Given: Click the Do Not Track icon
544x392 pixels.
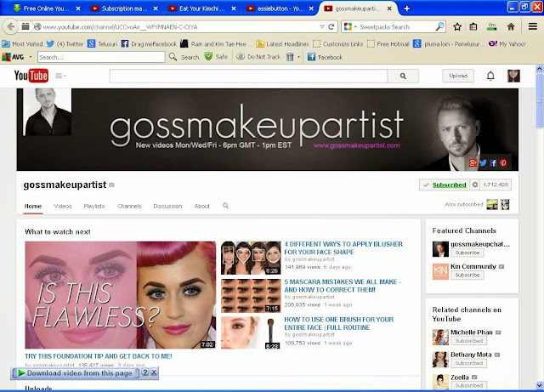Looking at the screenshot, I should click(240, 57).
